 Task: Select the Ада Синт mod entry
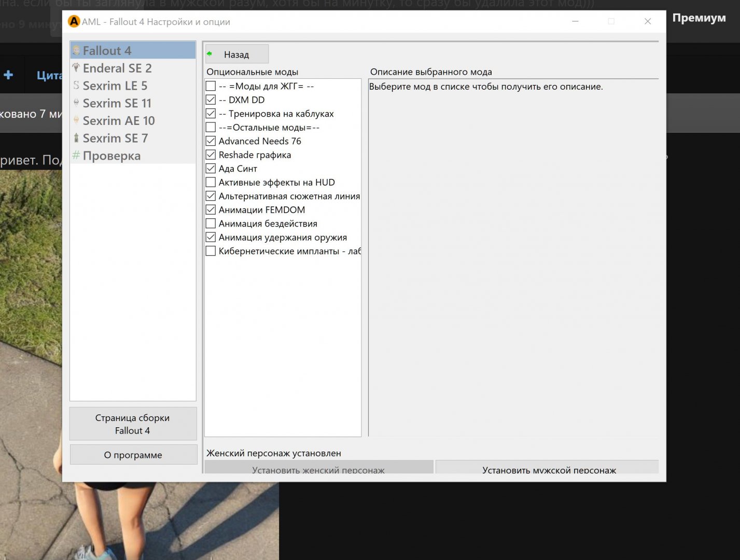[x=238, y=169]
